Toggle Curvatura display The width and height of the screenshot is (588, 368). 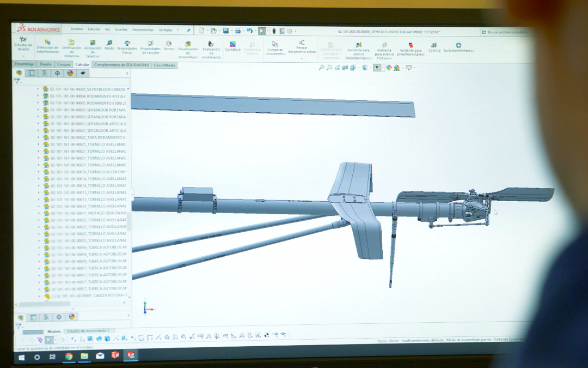click(x=232, y=46)
